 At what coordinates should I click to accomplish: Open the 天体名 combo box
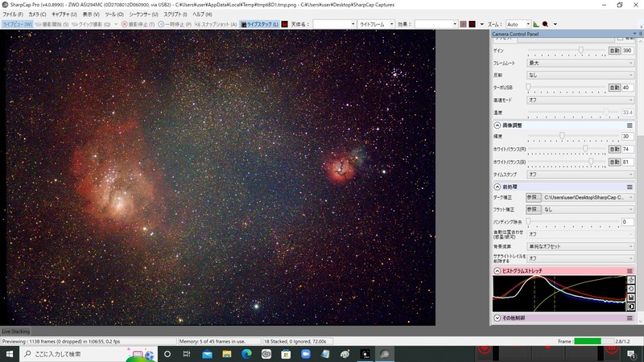(334, 24)
